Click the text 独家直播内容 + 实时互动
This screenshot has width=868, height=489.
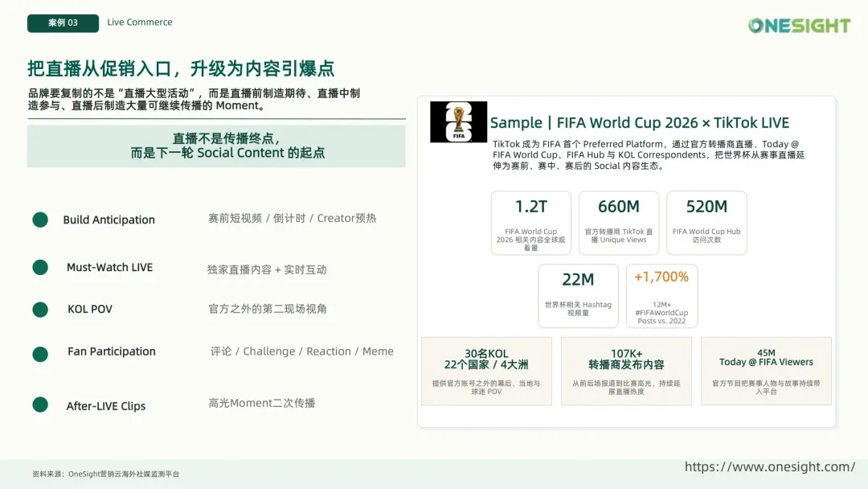click(267, 269)
